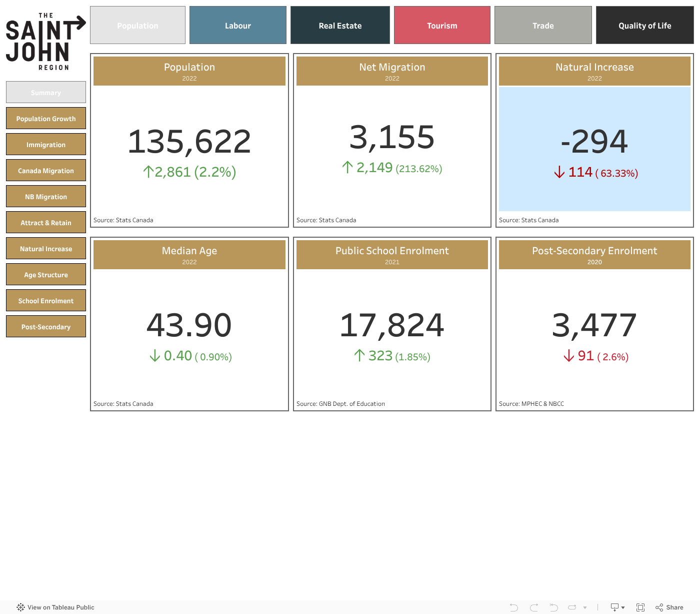Click the median age value 43.90
This screenshot has height=614, width=700.
pyautogui.click(x=189, y=325)
